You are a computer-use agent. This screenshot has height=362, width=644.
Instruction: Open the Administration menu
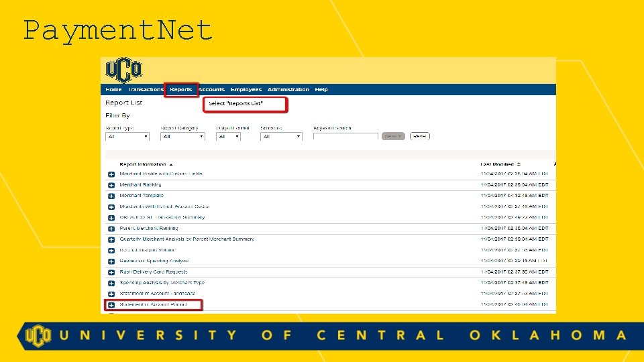288,89
